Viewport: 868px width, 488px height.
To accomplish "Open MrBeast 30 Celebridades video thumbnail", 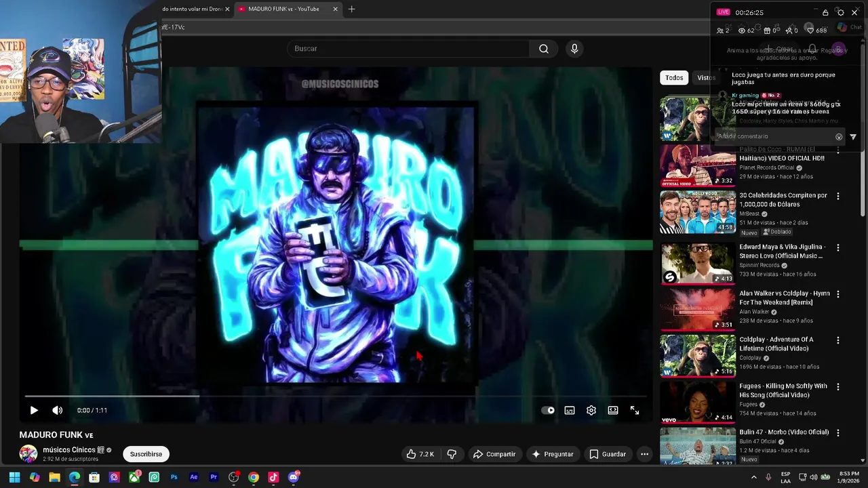I will (698, 211).
